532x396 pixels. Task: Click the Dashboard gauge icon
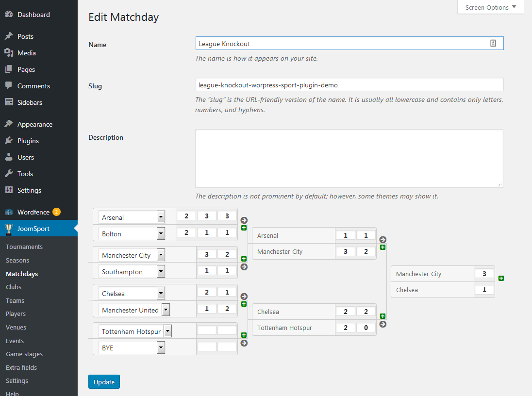(x=9, y=14)
